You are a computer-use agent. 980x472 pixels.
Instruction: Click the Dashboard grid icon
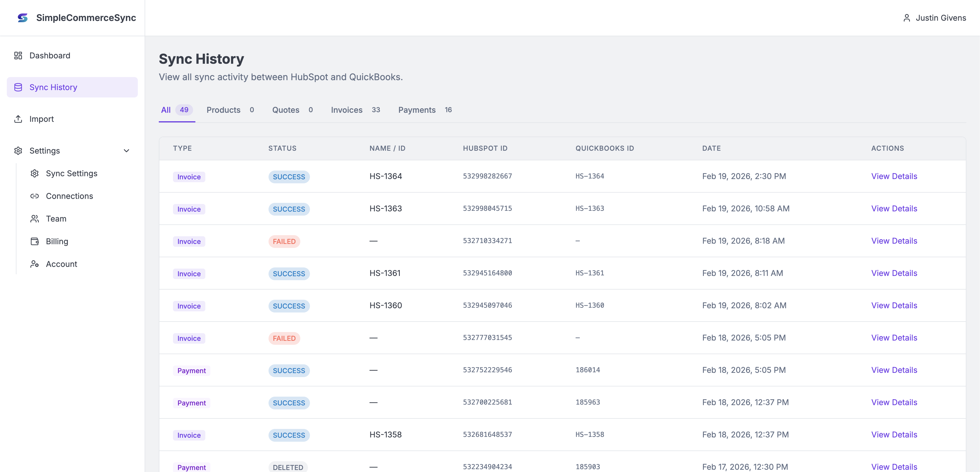coord(18,56)
